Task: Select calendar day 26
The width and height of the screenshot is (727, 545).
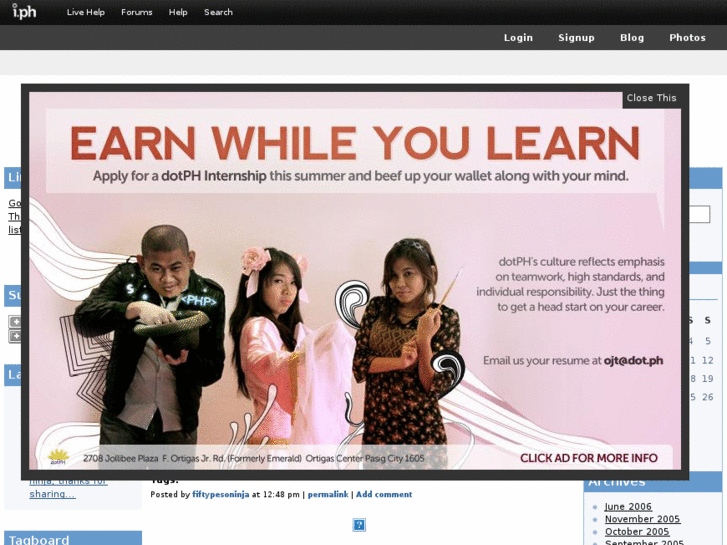Action: click(708, 397)
